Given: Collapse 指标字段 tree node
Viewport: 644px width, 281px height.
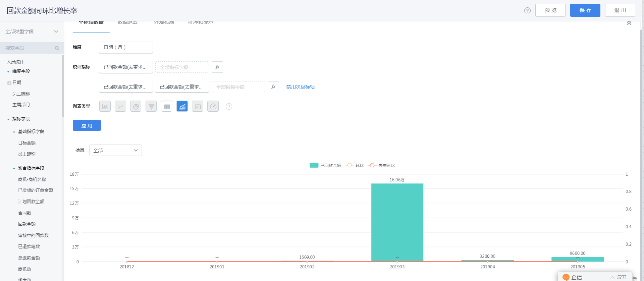Looking at the screenshot, I should click(8, 119).
